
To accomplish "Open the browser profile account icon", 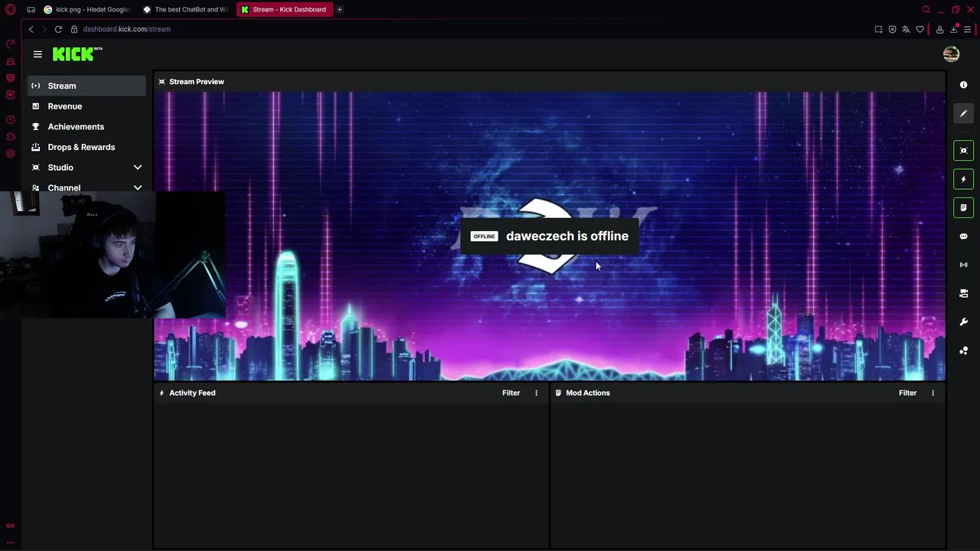I will [939, 29].
